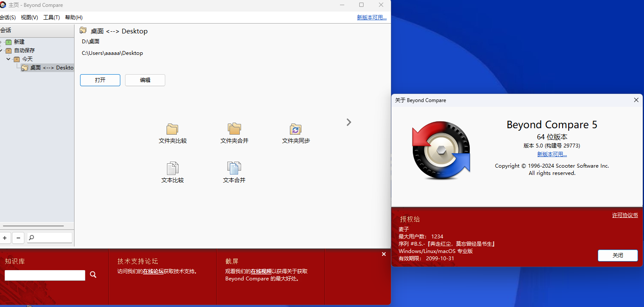Select the 今天 tree item
644x307 pixels.
pyautogui.click(x=27, y=59)
